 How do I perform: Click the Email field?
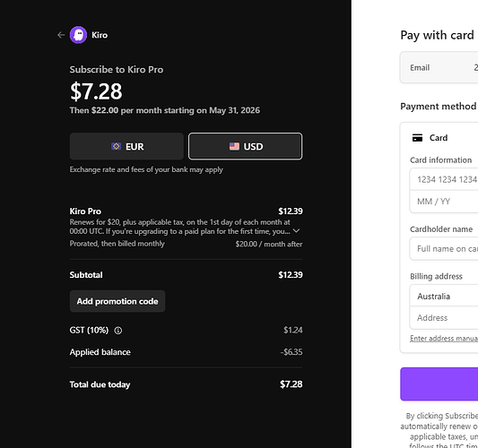(x=439, y=67)
